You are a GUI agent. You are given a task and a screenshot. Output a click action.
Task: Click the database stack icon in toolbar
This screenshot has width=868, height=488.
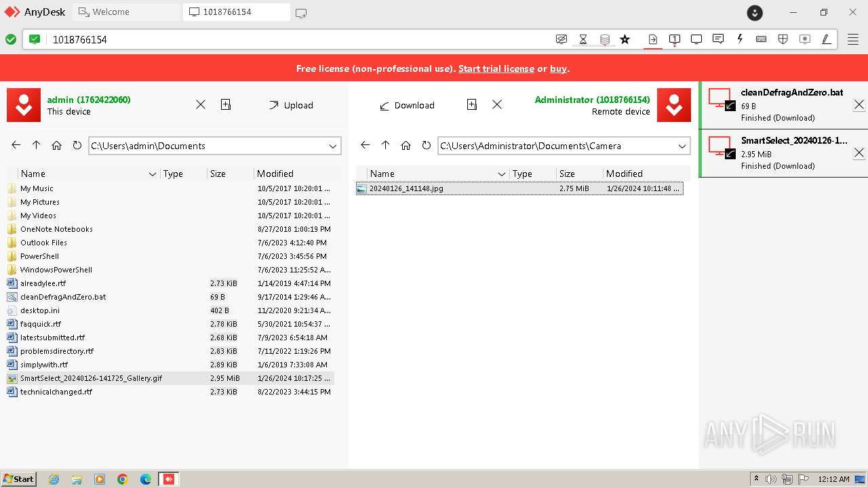[605, 39]
